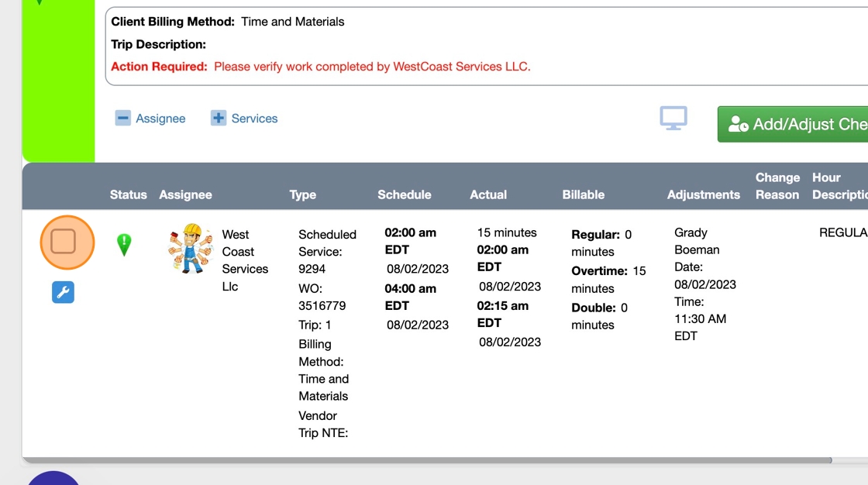
Task: Collapse the Assignee section minus icon
Action: click(122, 119)
